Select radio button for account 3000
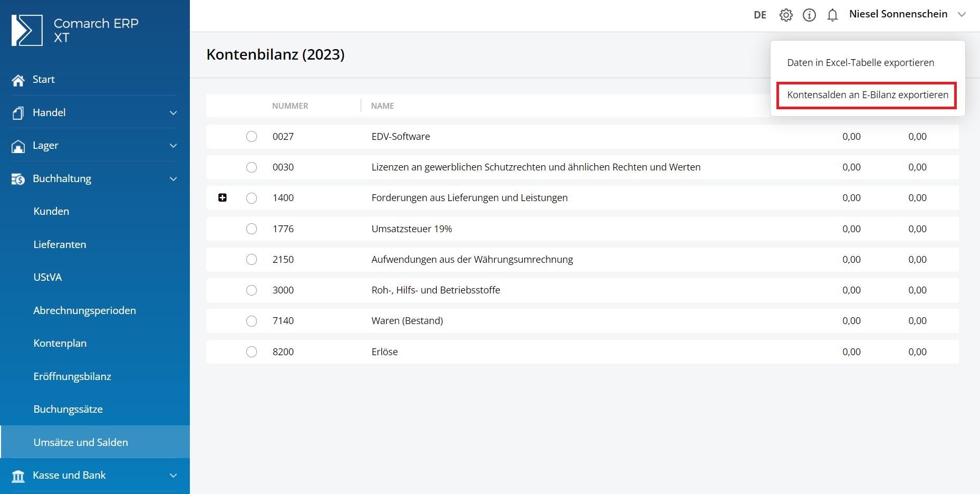Image resolution: width=980 pixels, height=494 pixels. click(x=252, y=290)
